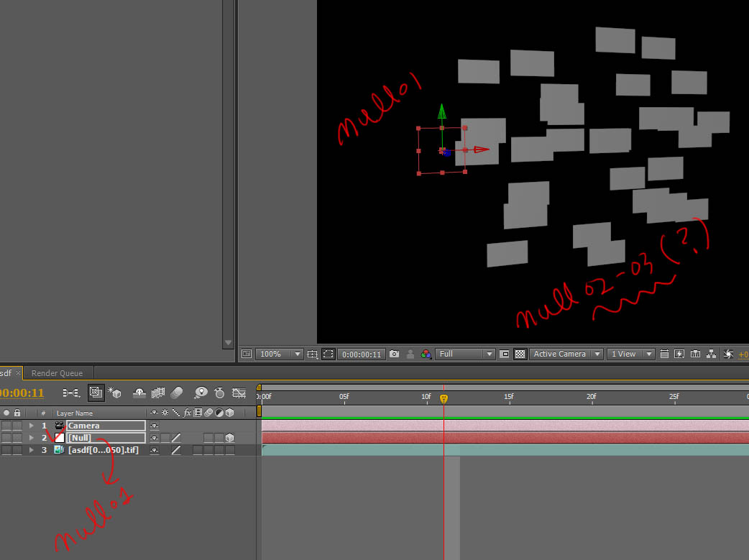Click the Fast Previews icon

(679, 354)
